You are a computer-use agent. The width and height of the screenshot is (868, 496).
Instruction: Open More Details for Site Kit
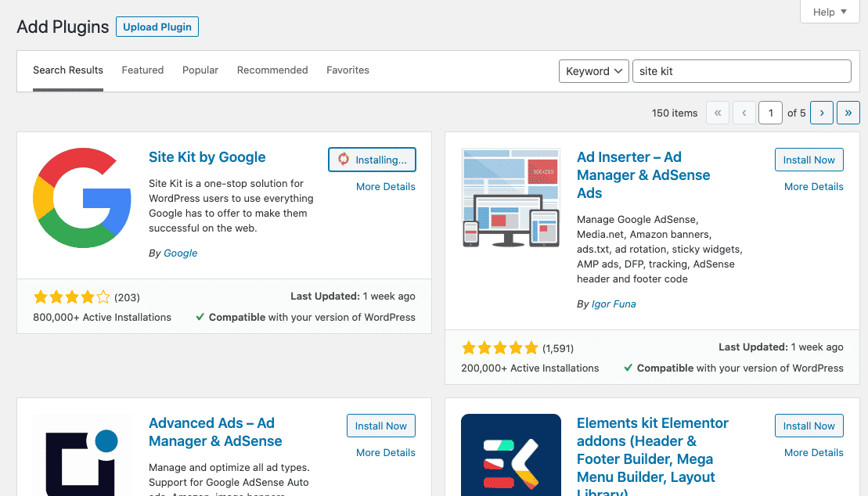click(x=386, y=186)
